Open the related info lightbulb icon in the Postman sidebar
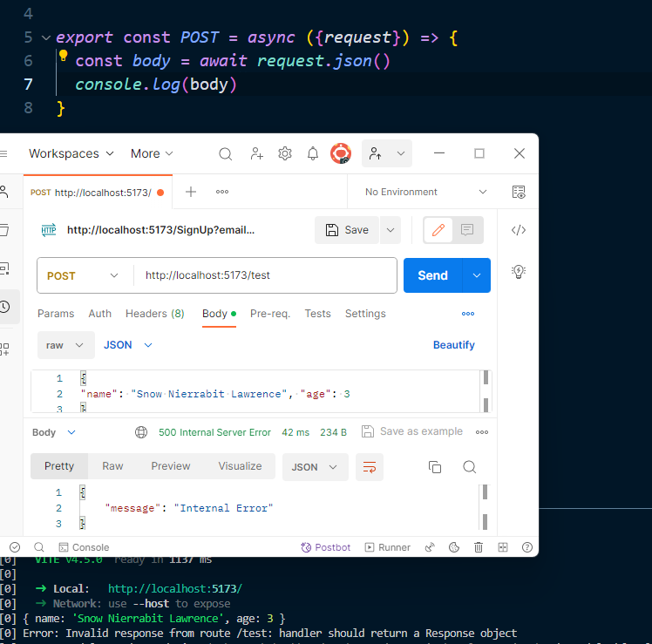 tap(519, 272)
